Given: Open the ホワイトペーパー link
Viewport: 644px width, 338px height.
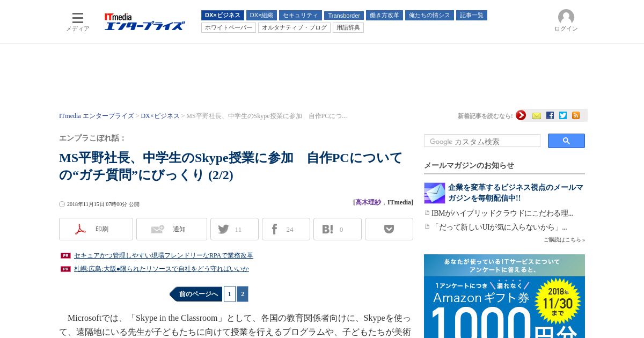Looking at the screenshot, I should [229, 27].
